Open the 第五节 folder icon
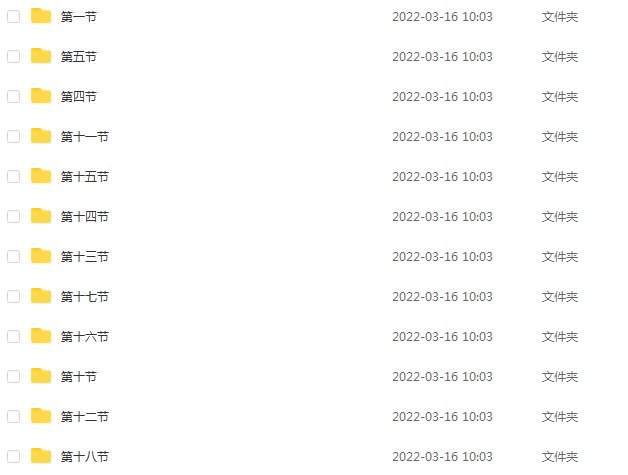This screenshot has height=475, width=628. (x=41, y=56)
